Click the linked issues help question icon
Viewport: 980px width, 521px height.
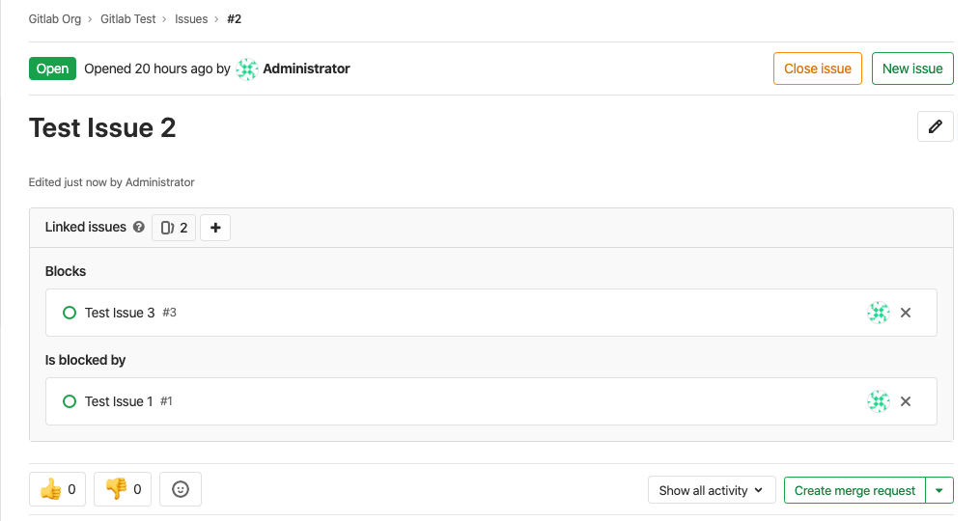pos(139,228)
